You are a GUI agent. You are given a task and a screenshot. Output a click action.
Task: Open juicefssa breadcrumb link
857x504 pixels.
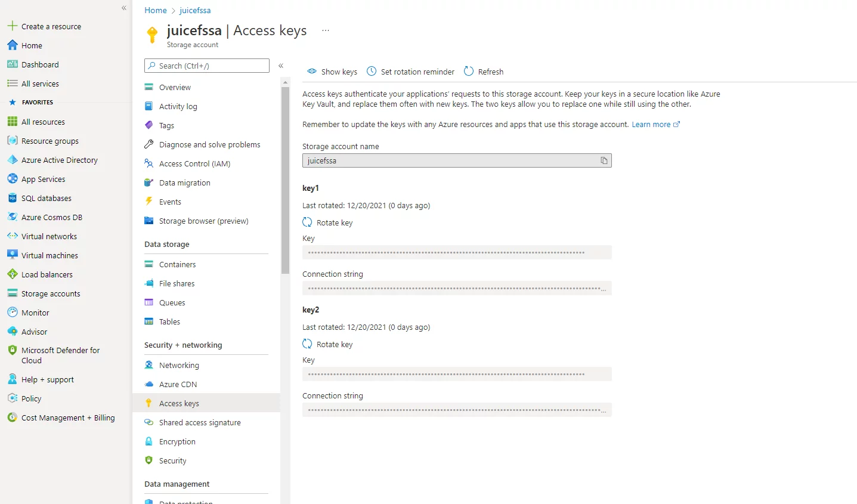[195, 10]
